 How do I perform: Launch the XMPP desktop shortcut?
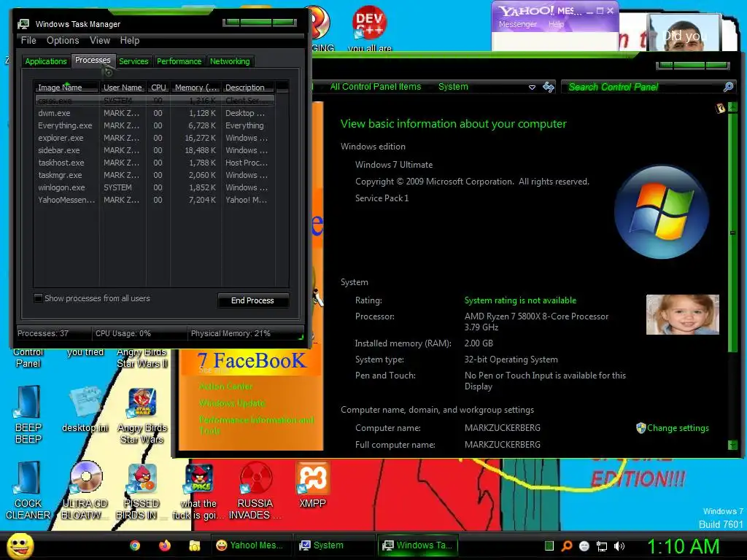pos(312,485)
